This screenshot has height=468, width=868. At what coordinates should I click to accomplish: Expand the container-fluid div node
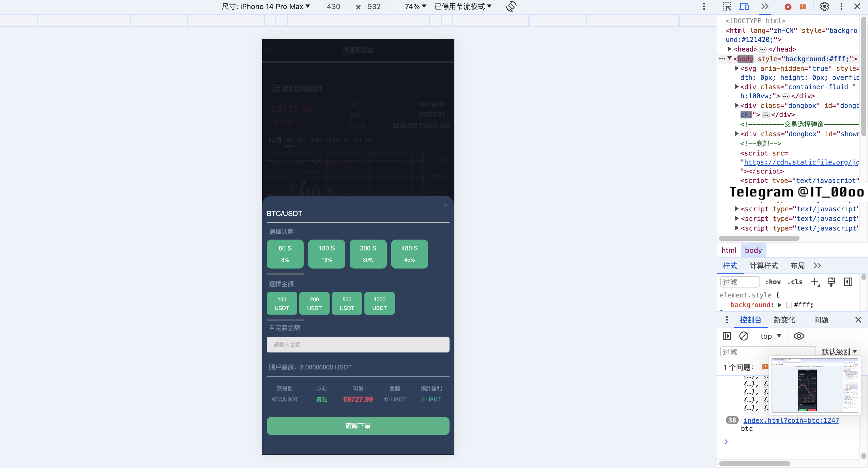coord(737,86)
